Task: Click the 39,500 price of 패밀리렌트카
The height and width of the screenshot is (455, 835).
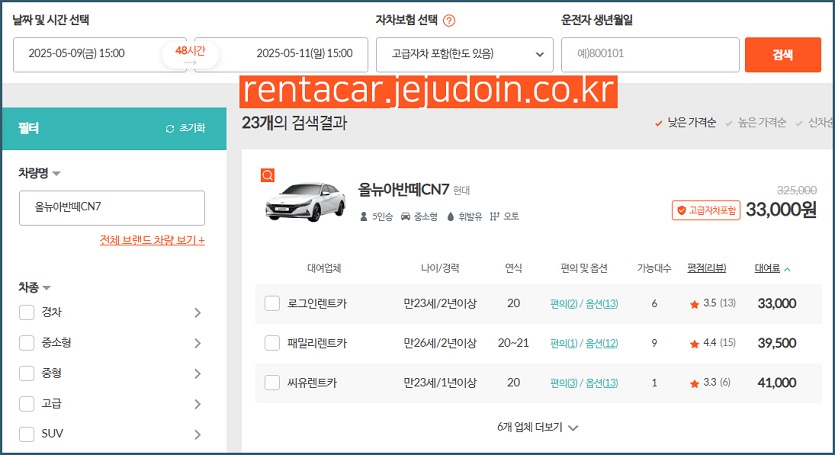Action: [x=777, y=343]
